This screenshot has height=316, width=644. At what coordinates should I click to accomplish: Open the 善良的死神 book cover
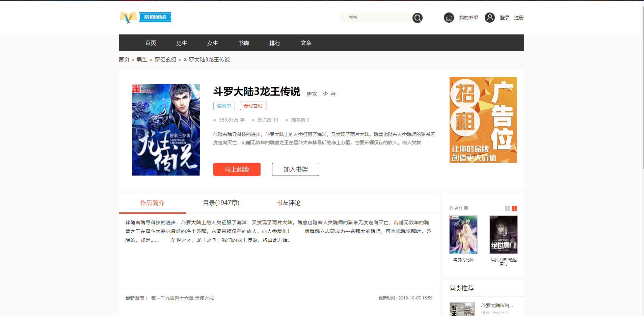(x=463, y=235)
